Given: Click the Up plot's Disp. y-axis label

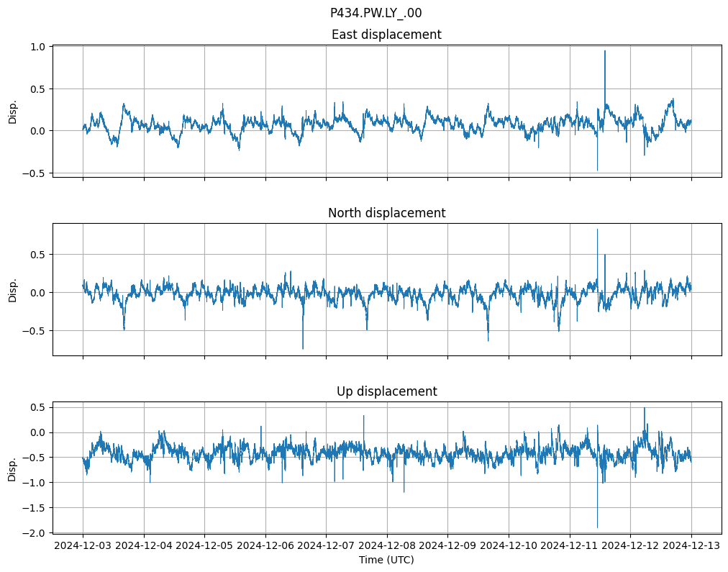Looking at the screenshot, I should click(x=12, y=468).
